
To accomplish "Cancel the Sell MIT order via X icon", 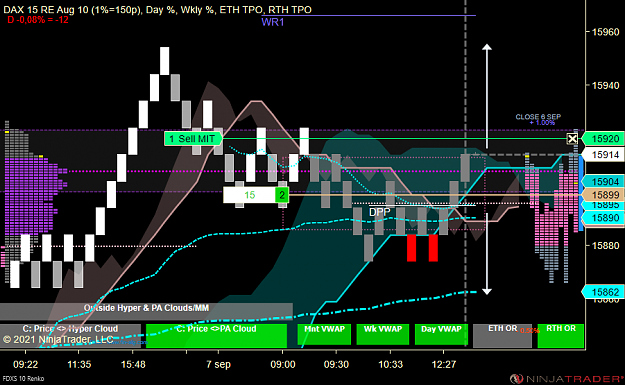I will point(572,139).
